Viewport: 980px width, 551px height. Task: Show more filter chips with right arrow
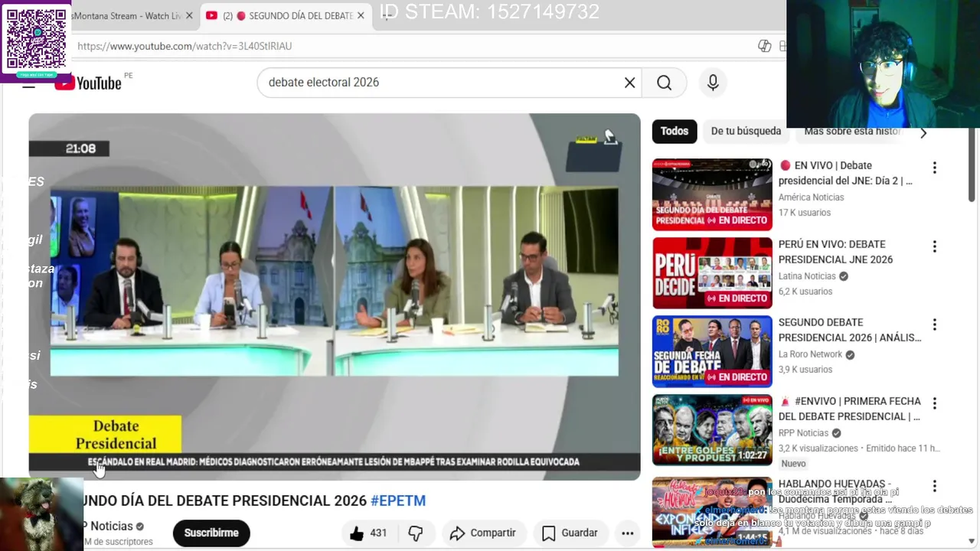[923, 132]
